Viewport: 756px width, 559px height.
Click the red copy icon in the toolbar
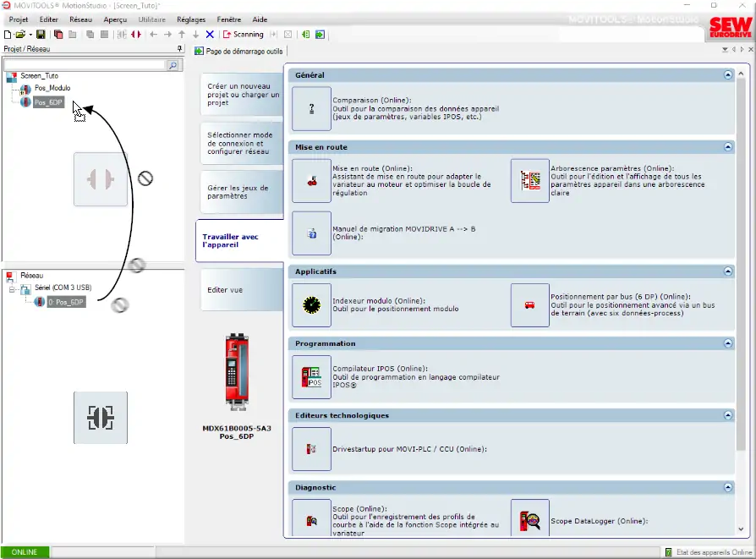(58, 35)
